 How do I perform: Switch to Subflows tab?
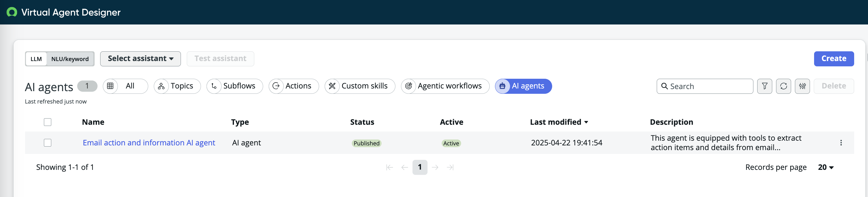235,86
